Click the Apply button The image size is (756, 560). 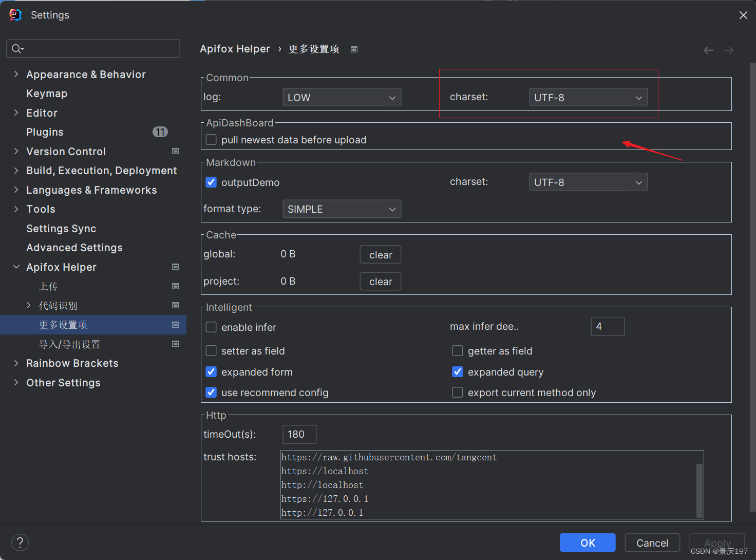point(717,543)
